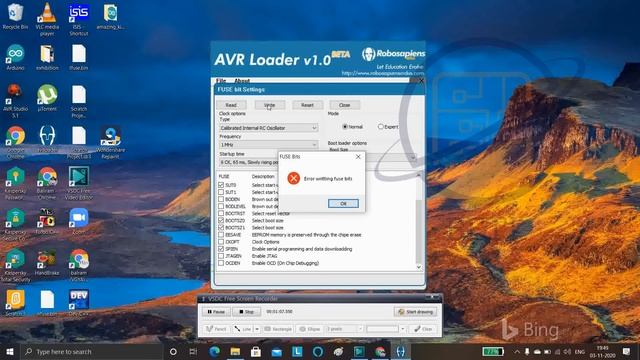Open the Mail app from the taskbar

point(276,351)
